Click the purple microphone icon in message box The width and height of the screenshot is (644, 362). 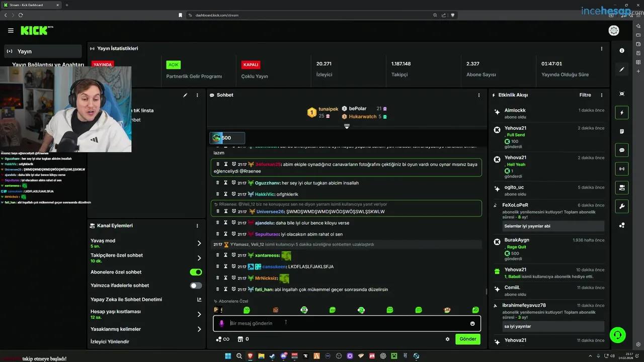pyautogui.click(x=221, y=323)
